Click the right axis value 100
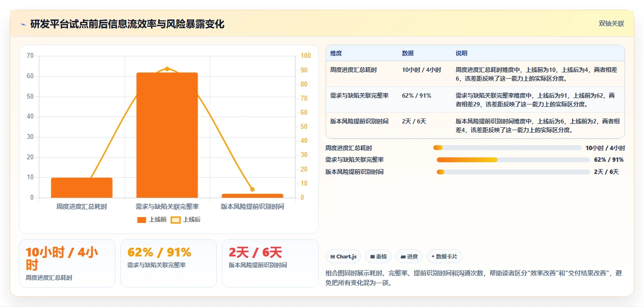The image size is (644, 307). 306,56
